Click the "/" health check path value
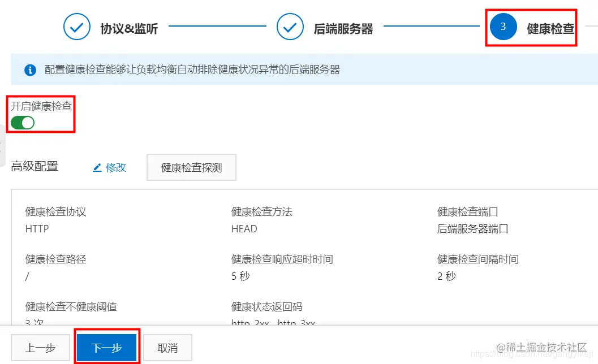The height and width of the screenshot is (364, 598). [x=27, y=276]
